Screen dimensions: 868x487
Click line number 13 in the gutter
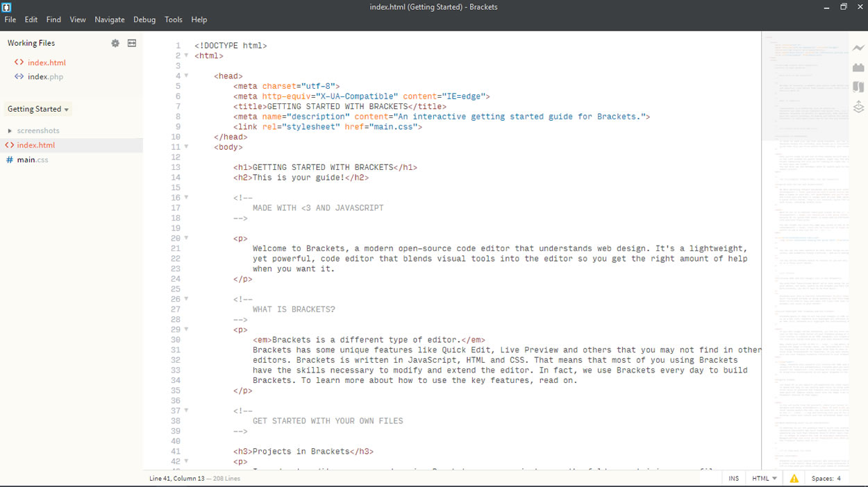[176, 167]
